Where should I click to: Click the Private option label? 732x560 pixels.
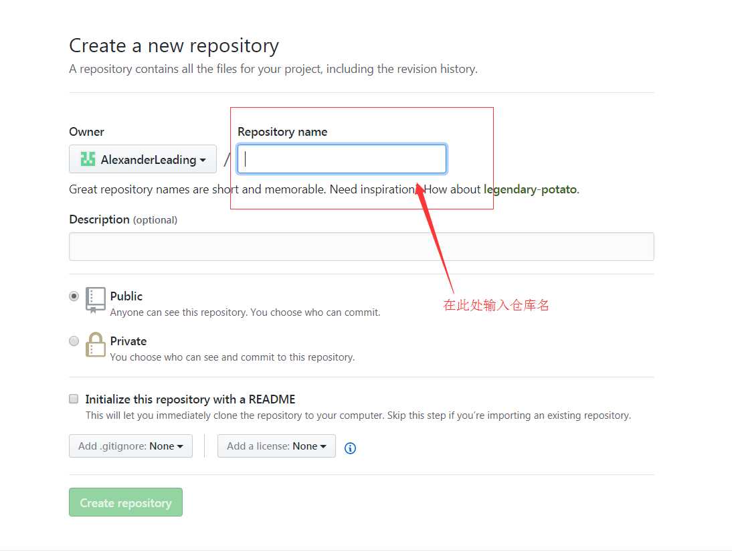click(x=128, y=341)
